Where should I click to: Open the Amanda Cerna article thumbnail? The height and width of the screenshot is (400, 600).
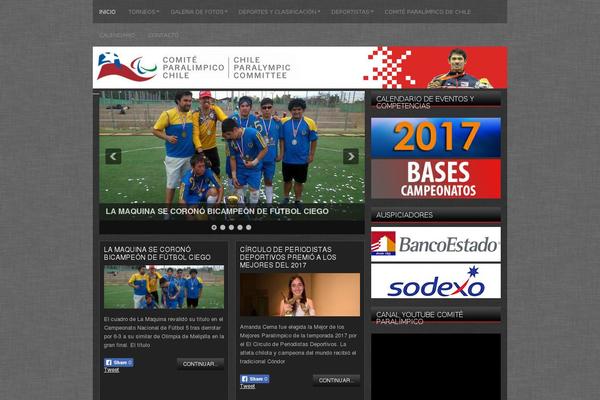tap(300, 295)
